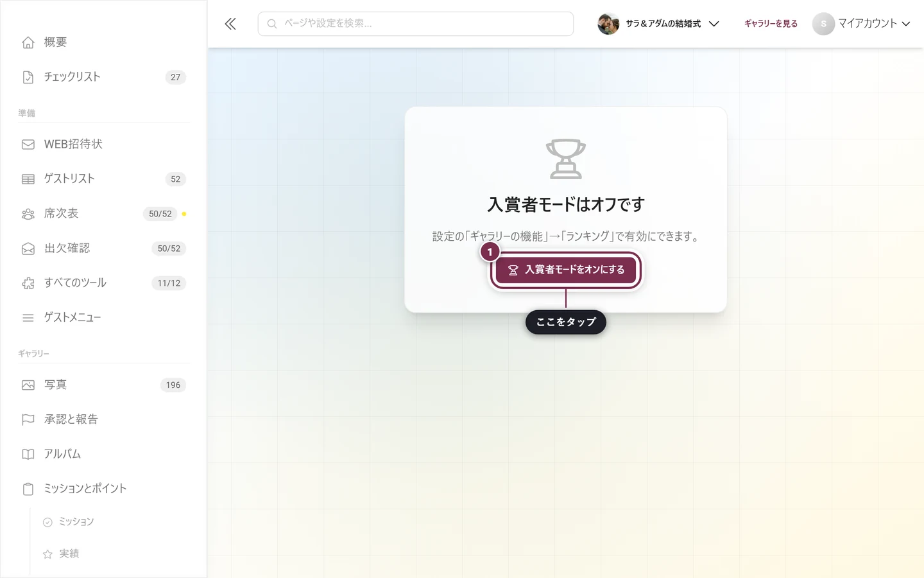Image resolution: width=924 pixels, height=578 pixels.
Task: Click the page and settings search field
Action: (x=416, y=24)
